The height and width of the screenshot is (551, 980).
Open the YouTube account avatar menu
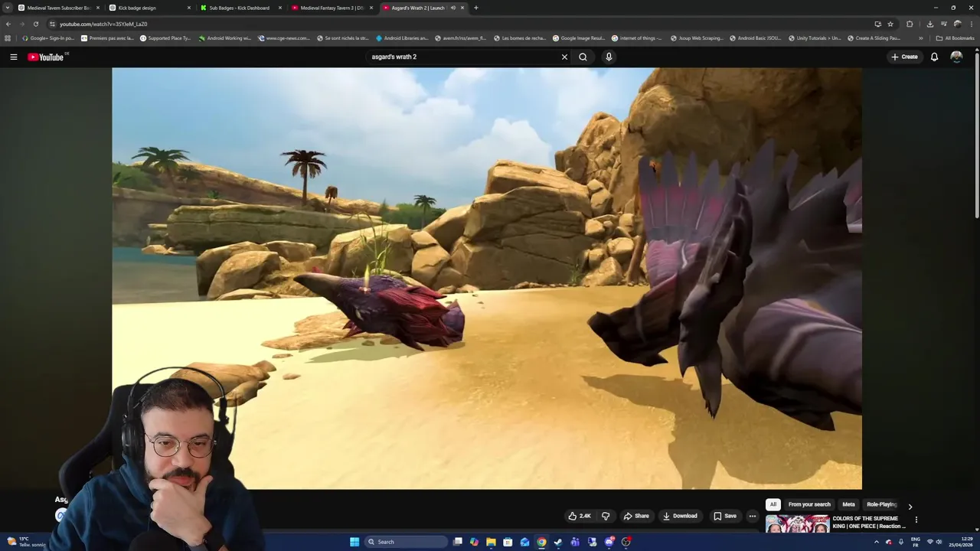click(x=956, y=57)
